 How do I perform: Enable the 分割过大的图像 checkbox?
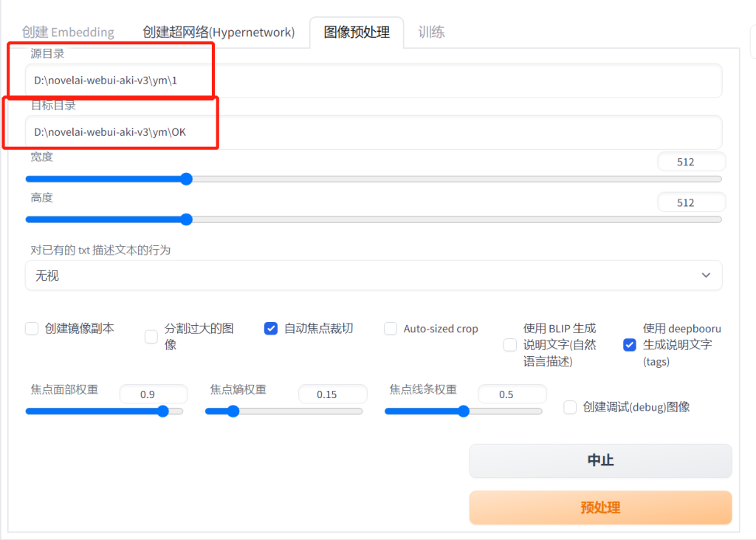pyautogui.click(x=151, y=337)
